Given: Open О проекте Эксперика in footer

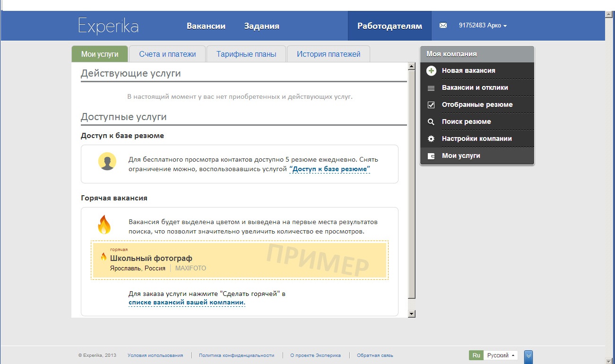Looking at the screenshot, I should [315, 355].
